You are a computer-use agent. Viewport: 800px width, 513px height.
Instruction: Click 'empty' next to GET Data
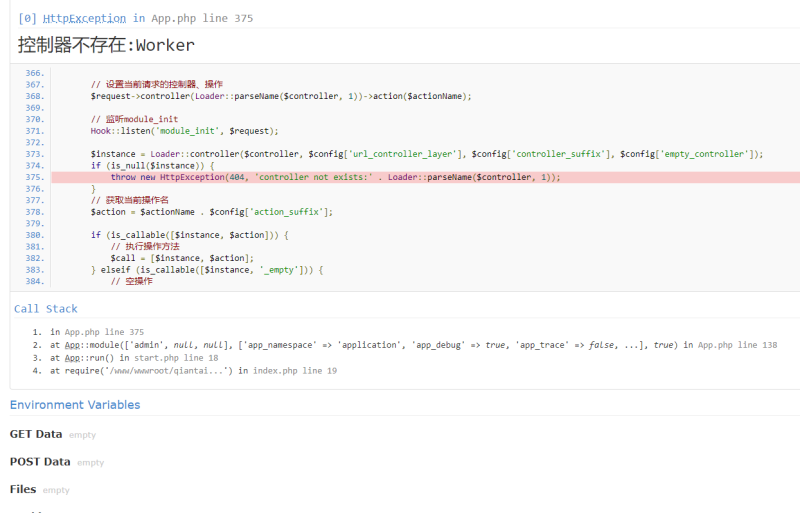coord(82,435)
